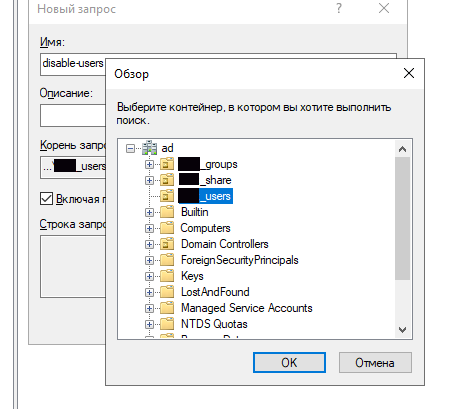Click the Keys folder icon
Viewport: 467px width, 409px height.
point(167,276)
